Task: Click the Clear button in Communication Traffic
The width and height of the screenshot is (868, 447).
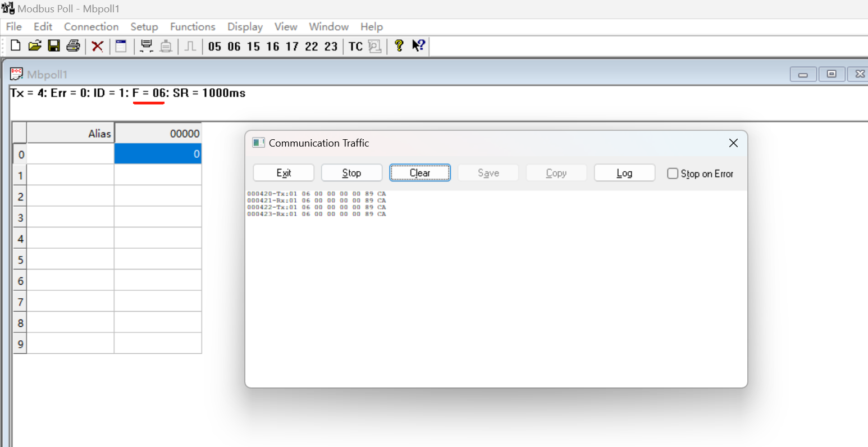Action: [420, 173]
